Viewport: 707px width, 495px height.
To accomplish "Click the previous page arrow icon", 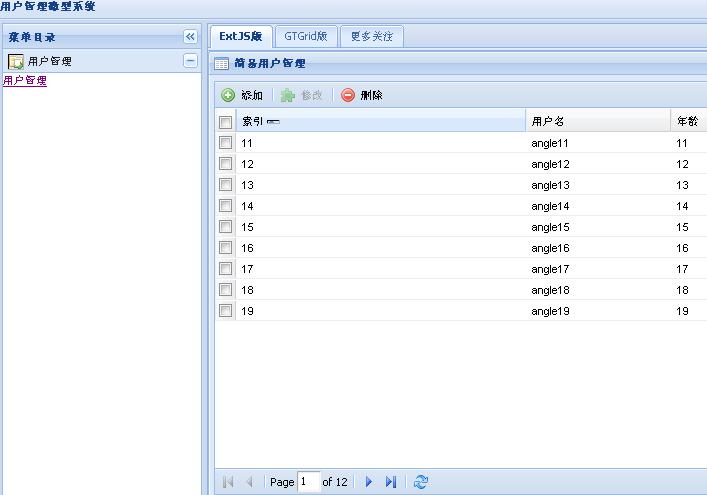I will (250, 482).
